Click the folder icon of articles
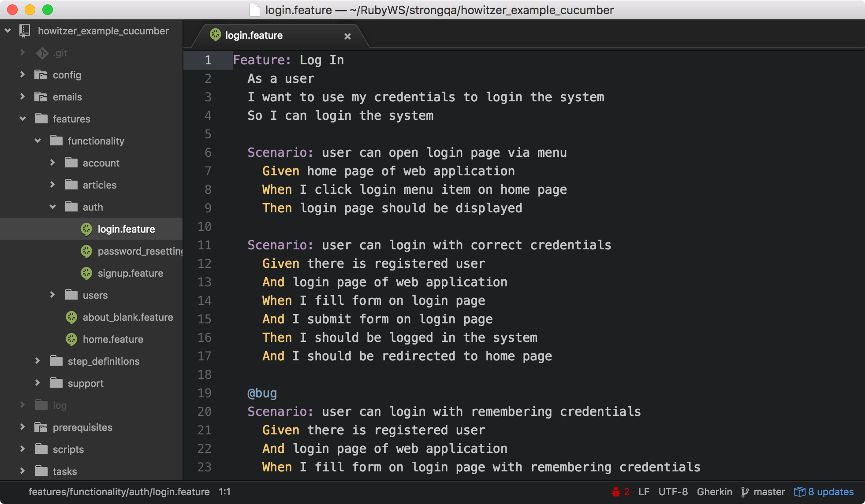Screen dimensions: 865x504 (x=71, y=185)
